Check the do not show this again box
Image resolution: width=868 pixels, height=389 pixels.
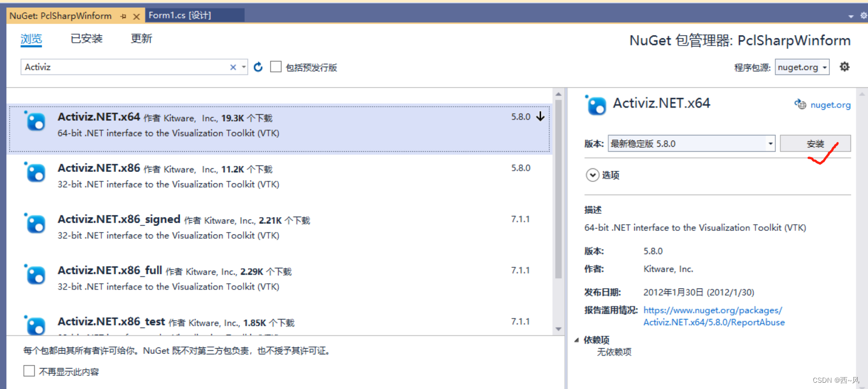29,371
